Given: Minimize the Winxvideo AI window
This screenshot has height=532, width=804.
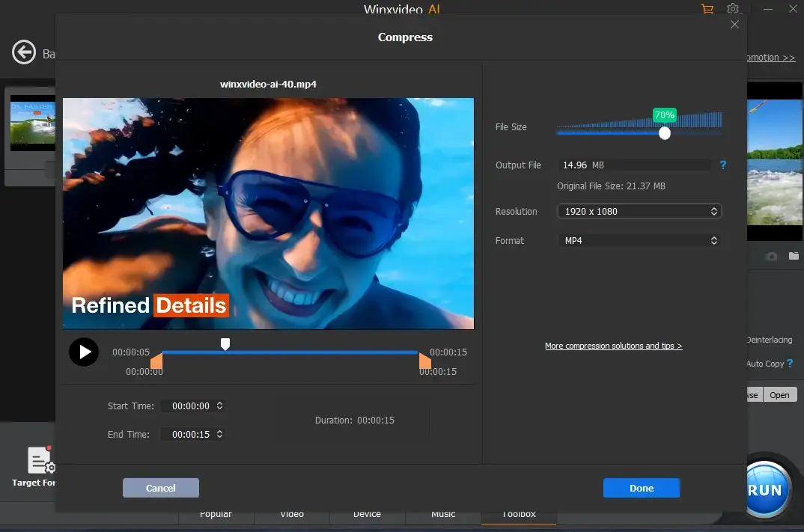Looking at the screenshot, I should 767,9.
